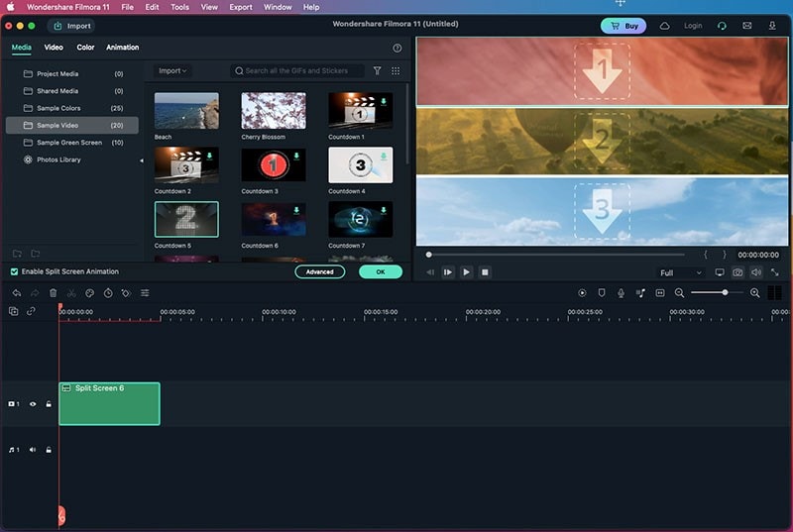
Task: Collapse the media sidebar with arrow
Action: click(141, 160)
